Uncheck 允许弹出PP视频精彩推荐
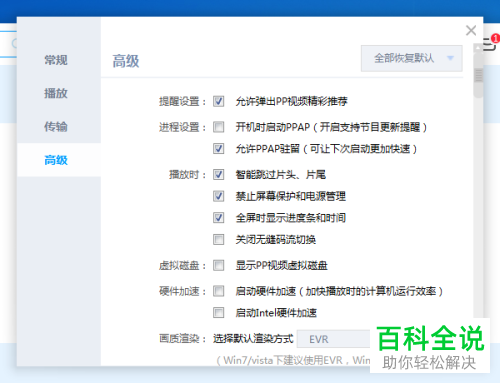500x383 pixels. pyautogui.click(x=219, y=101)
